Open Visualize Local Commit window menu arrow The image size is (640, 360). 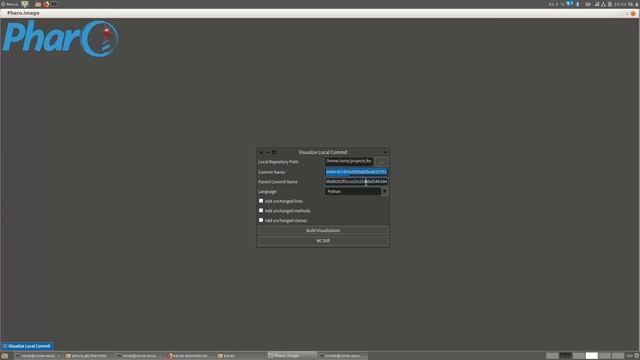(x=384, y=152)
